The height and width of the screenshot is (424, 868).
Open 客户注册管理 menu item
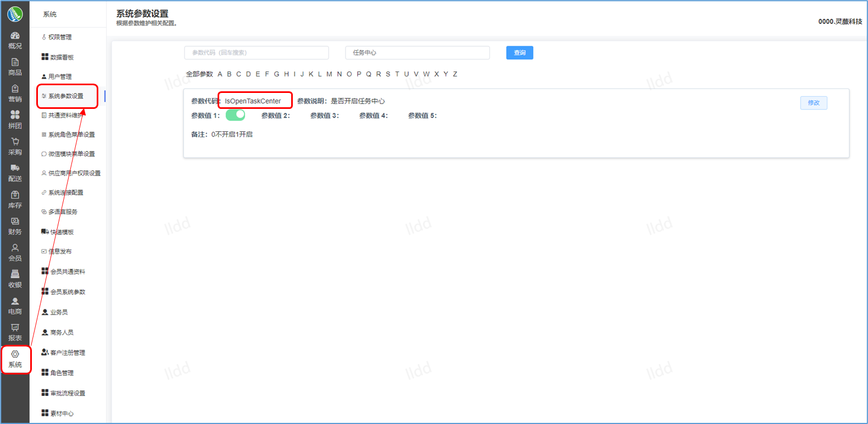click(x=68, y=353)
